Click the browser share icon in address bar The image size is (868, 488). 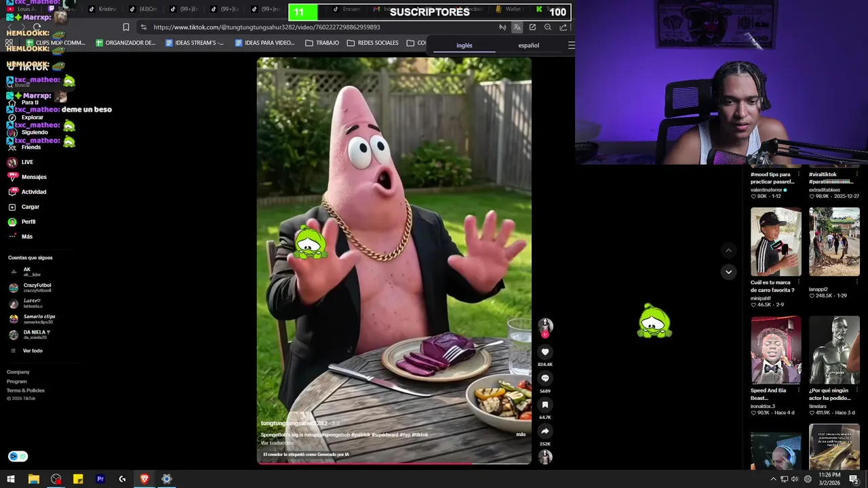[x=564, y=27]
